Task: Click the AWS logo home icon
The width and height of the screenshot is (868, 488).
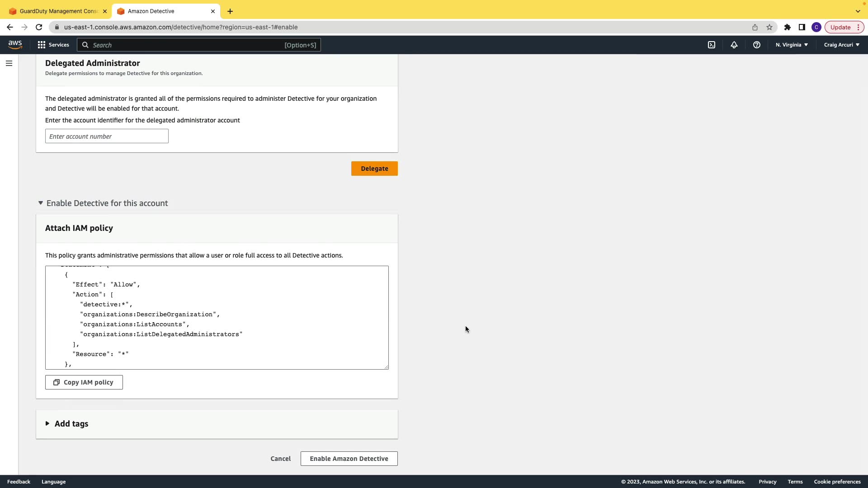Action: point(15,45)
